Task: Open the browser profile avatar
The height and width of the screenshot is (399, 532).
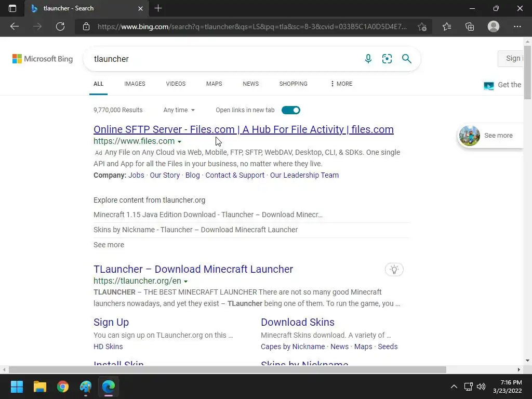Action: click(x=494, y=26)
